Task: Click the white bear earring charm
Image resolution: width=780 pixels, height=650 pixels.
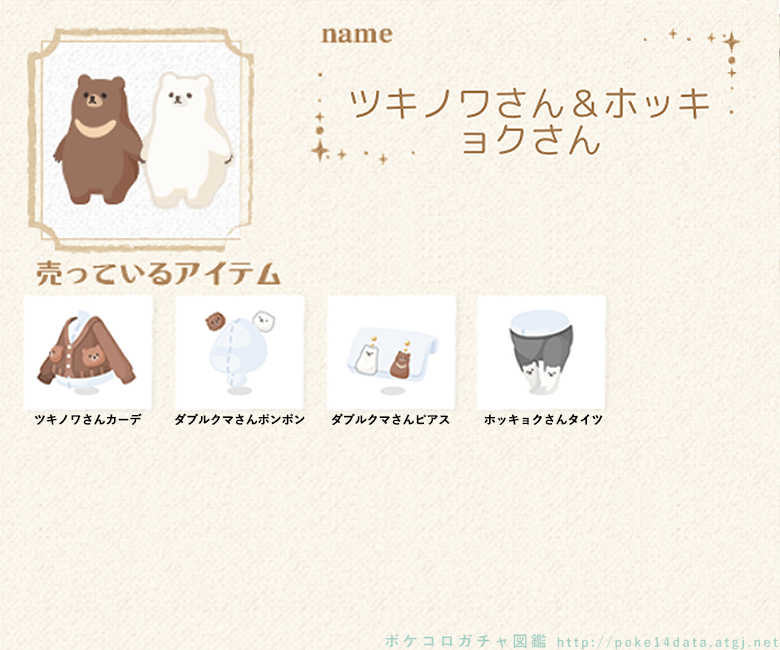Action: (x=367, y=358)
